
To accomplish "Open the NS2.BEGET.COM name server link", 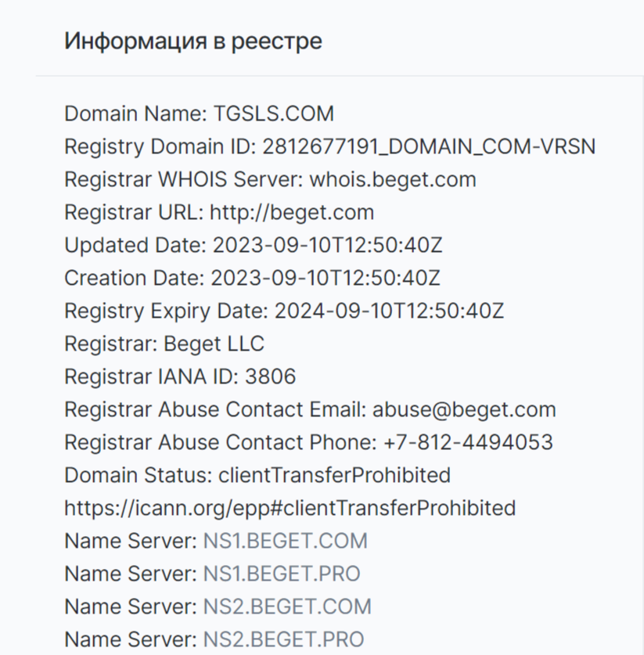I will point(287,606).
